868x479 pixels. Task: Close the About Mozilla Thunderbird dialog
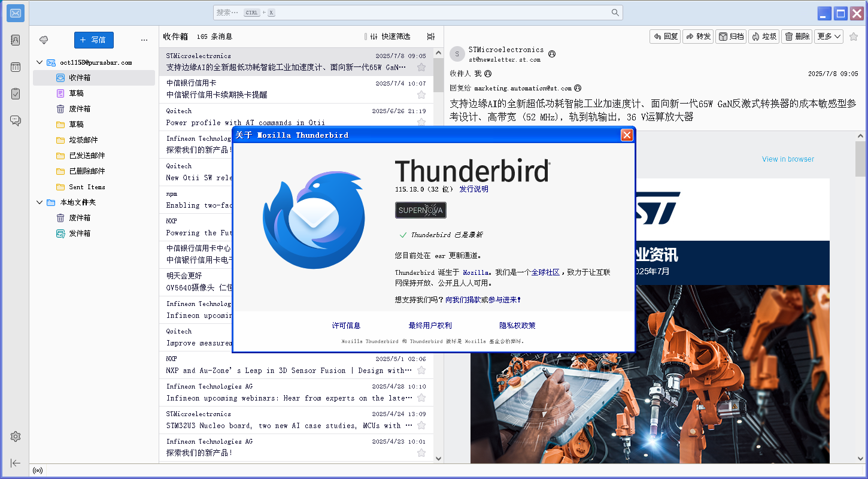pyautogui.click(x=627, y=135)
